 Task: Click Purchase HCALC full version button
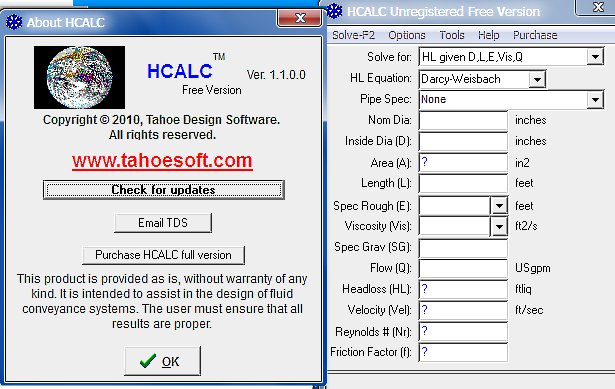(163, 255)
